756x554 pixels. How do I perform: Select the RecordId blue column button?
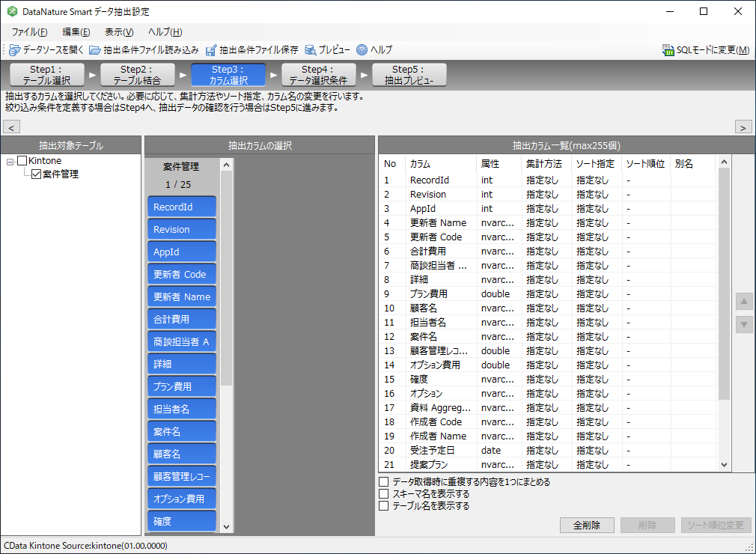pyautogui.click(x=182, y=207)
